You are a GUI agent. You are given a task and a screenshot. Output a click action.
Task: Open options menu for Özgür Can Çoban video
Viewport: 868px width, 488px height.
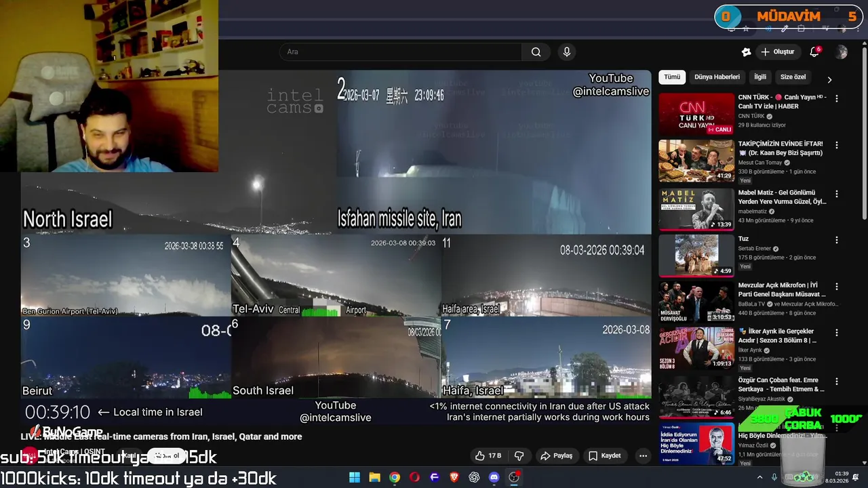coord(836,382)
